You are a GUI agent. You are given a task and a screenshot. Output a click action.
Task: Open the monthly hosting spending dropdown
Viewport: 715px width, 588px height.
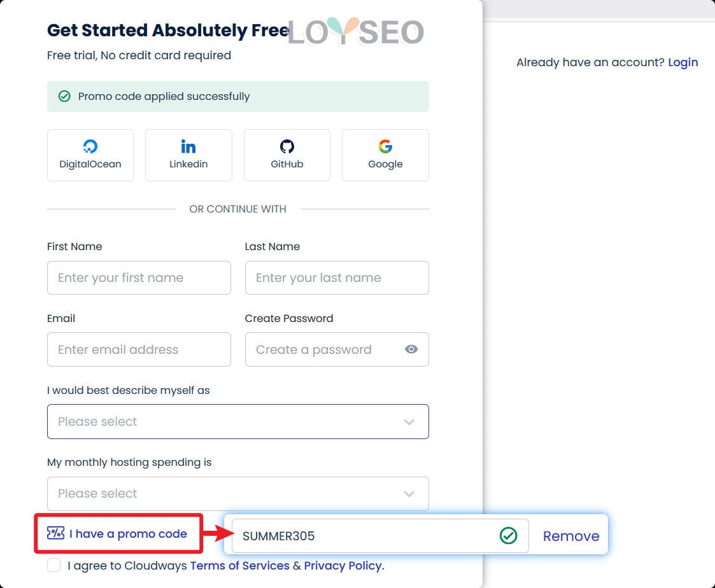(237, 493)
